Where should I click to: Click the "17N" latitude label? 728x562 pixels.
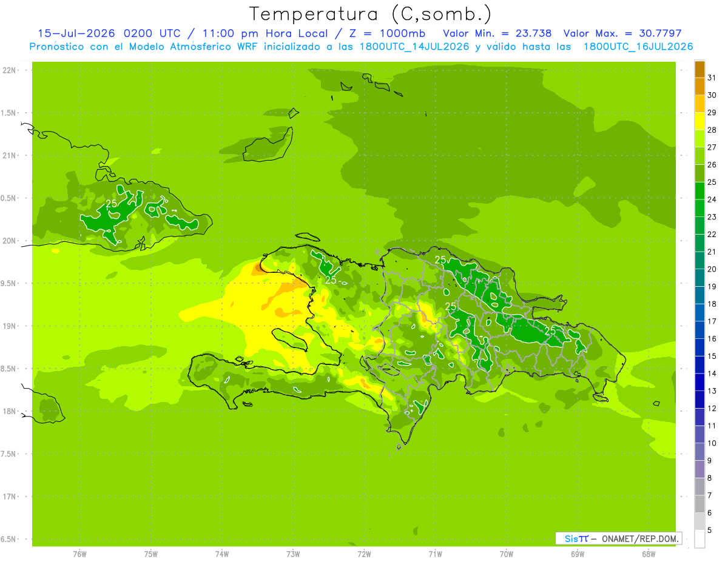(9, 497)
